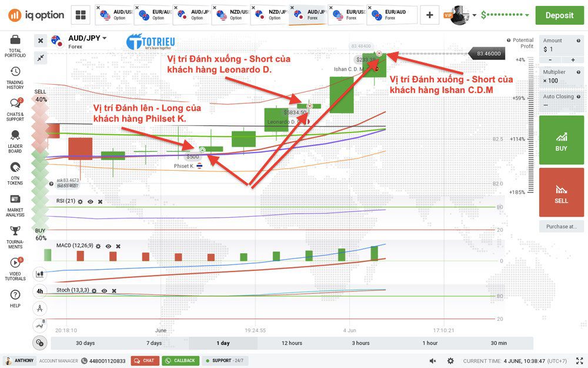The height and width of the screenshot is (368, 588).
Task: Switch to the NZD/JPY Option tab
Action: (269, 15)
